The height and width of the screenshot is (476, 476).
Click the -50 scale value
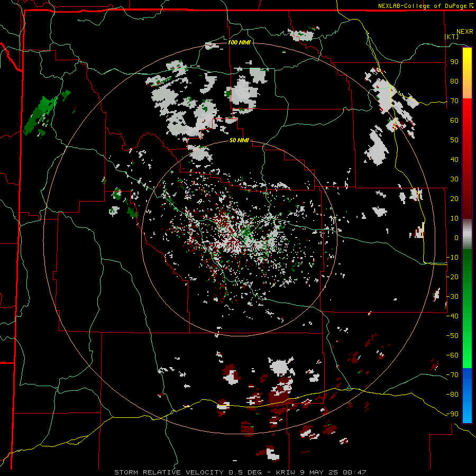pos(452,336)
